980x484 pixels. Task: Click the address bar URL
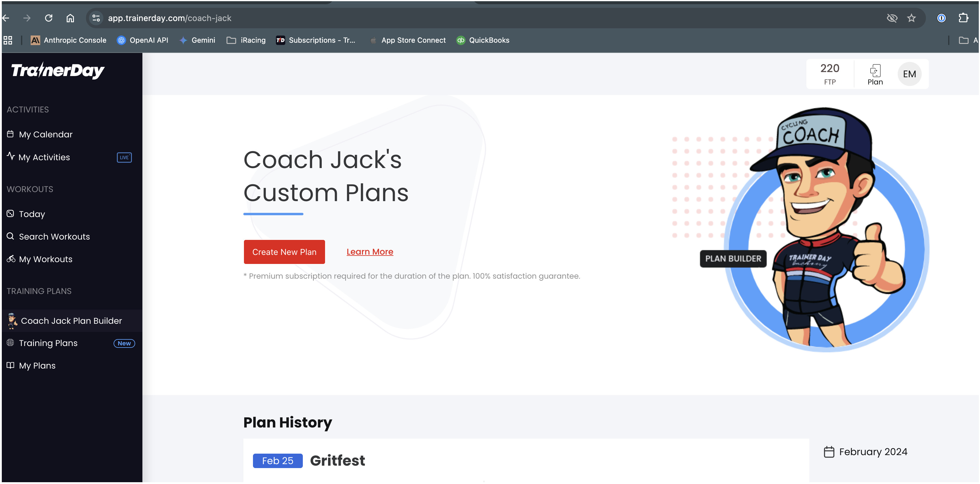[170, 18]
